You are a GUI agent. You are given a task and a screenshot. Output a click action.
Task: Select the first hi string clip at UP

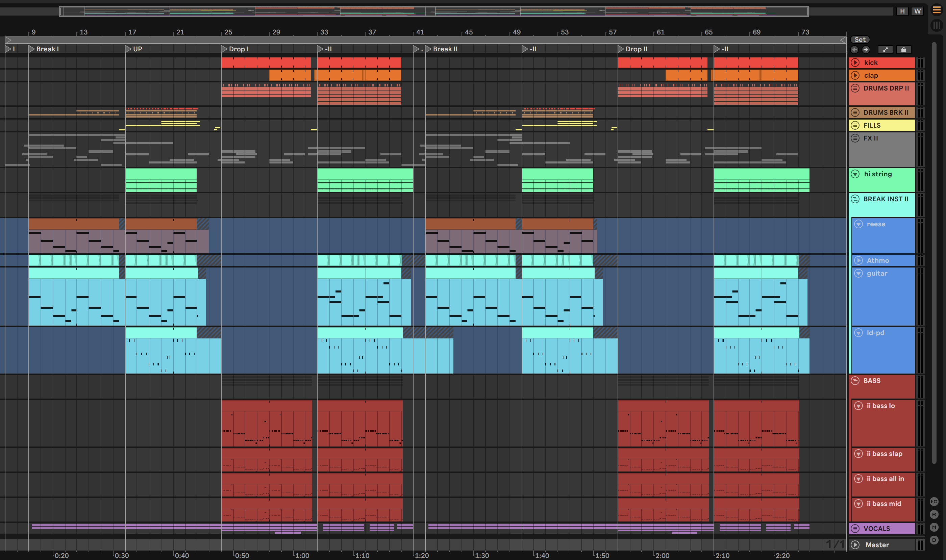161,180
